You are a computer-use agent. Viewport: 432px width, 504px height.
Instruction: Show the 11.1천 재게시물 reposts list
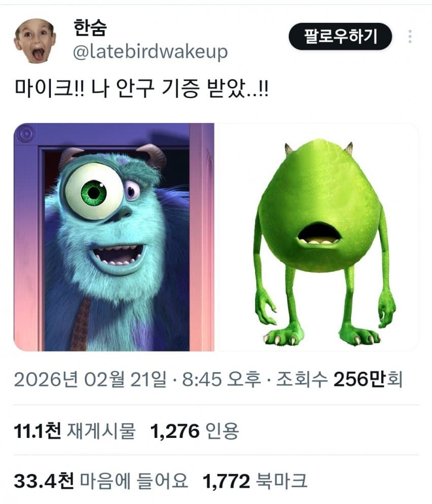pos(75,431)
